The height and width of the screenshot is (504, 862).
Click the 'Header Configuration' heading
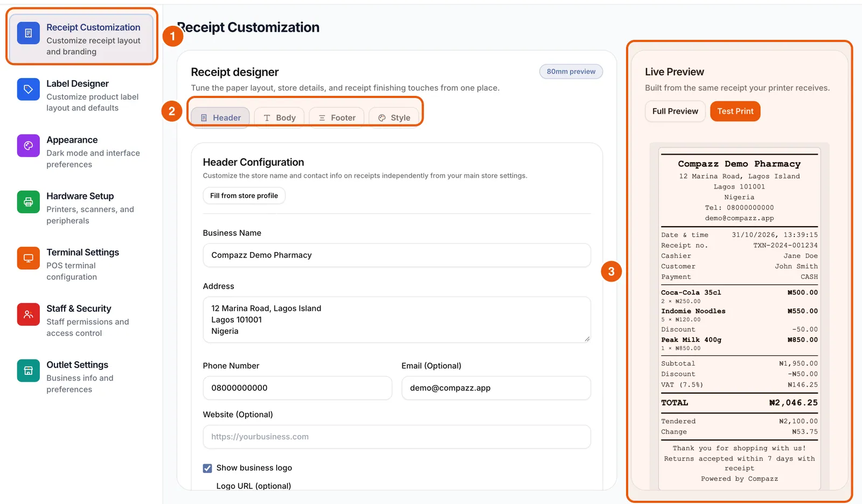click(x=253, y=162)
